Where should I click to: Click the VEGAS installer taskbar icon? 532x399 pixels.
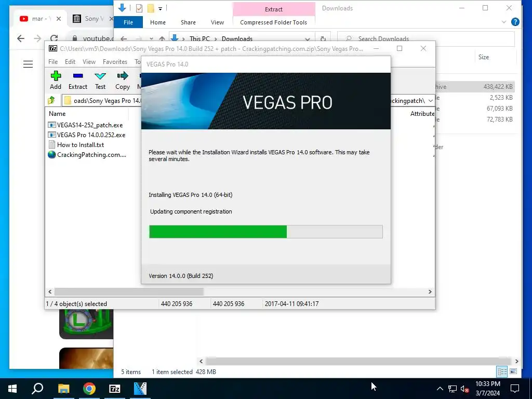tap(140, 389)
